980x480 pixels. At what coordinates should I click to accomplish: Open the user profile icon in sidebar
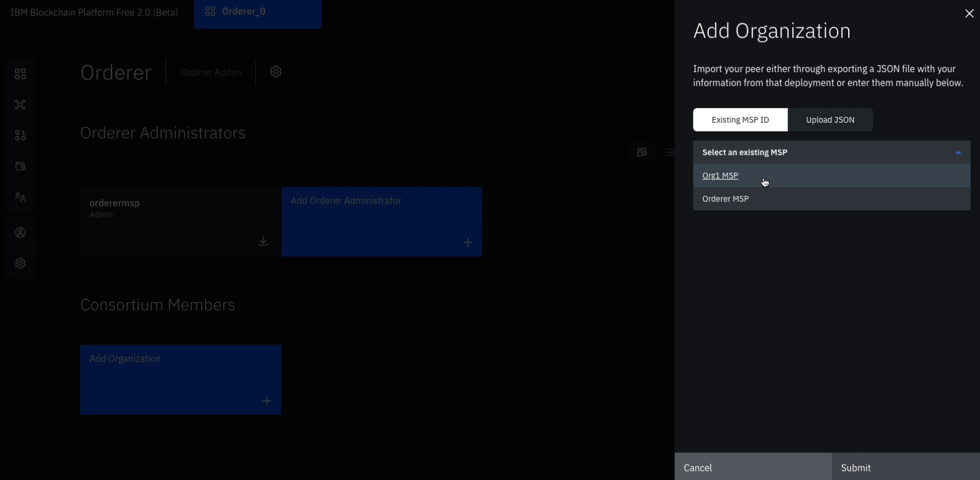click(x=20, y=233)
